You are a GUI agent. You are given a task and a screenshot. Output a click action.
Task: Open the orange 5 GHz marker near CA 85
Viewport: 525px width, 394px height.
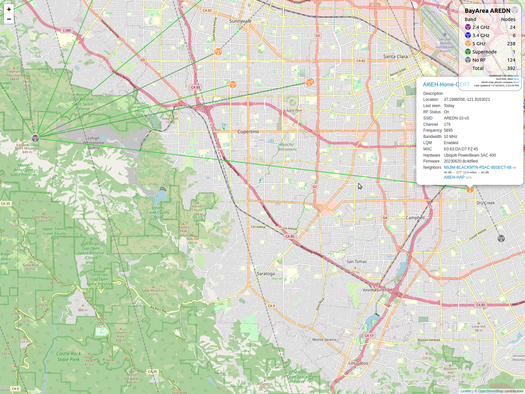(233, 84)
